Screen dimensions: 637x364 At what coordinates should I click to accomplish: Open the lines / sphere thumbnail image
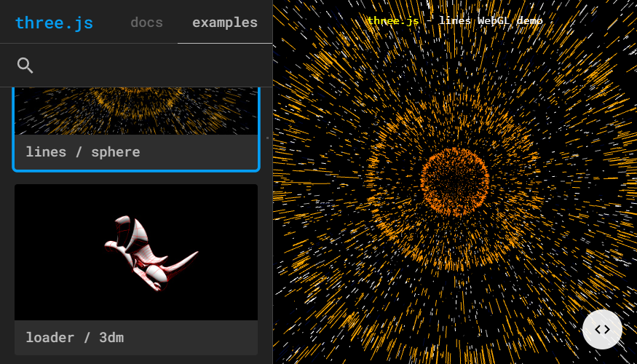tap(136, 111)
